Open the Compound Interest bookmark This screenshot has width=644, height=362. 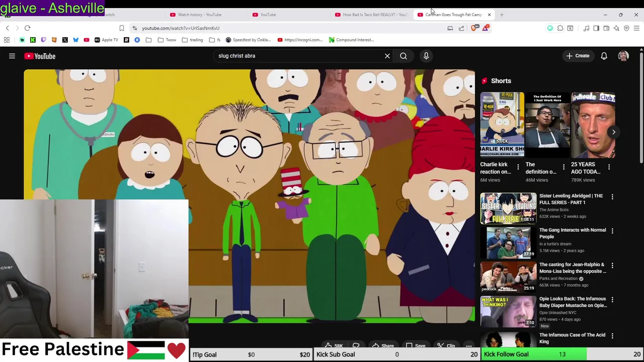pos(351,40)
